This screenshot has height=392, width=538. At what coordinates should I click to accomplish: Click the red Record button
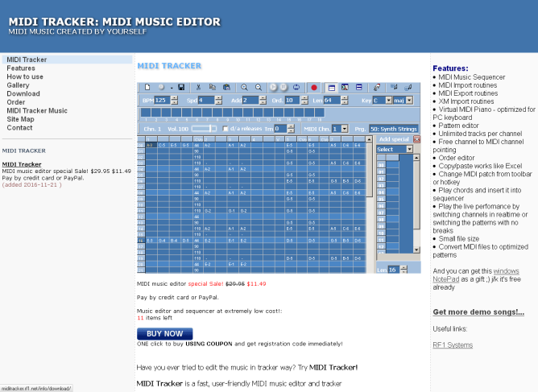pyautogui.click(x=313, y=88)
